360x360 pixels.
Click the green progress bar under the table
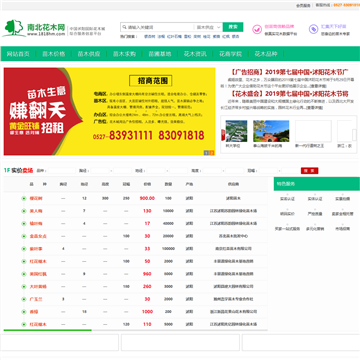[x=48, y=330]
